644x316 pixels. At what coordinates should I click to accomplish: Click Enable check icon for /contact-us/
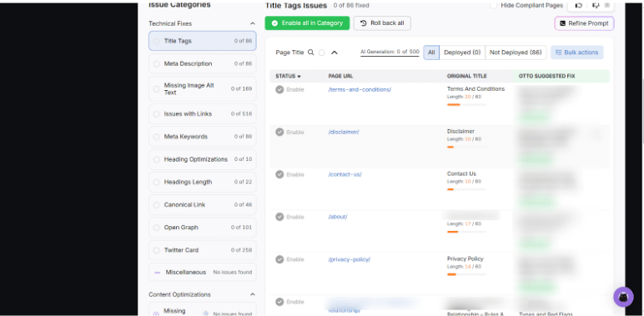pos(279,174)
